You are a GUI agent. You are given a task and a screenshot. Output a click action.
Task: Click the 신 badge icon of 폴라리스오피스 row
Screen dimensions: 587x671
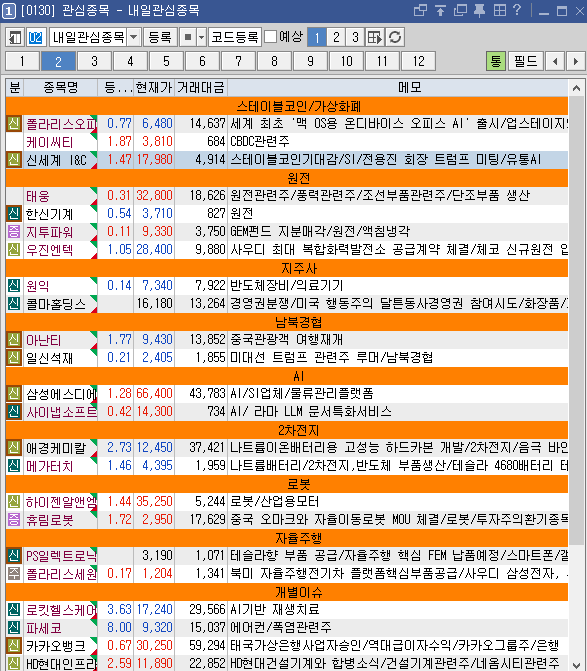(x=14, y=124)
